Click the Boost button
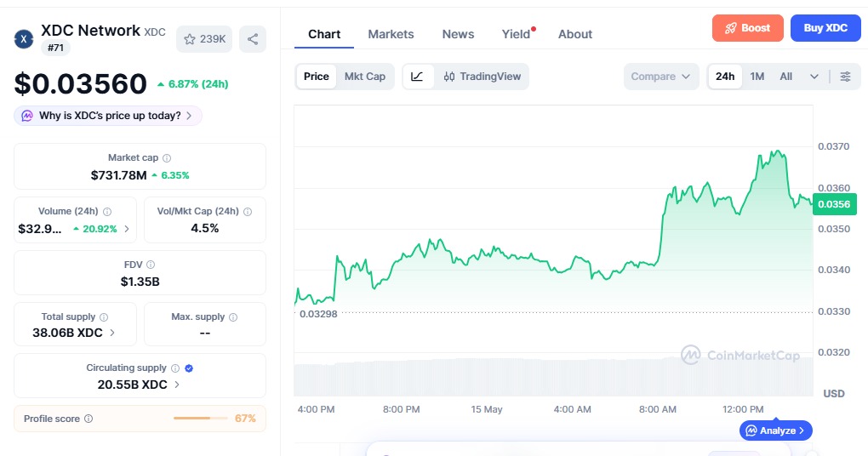The image size is (868, 456). point(748,28)
